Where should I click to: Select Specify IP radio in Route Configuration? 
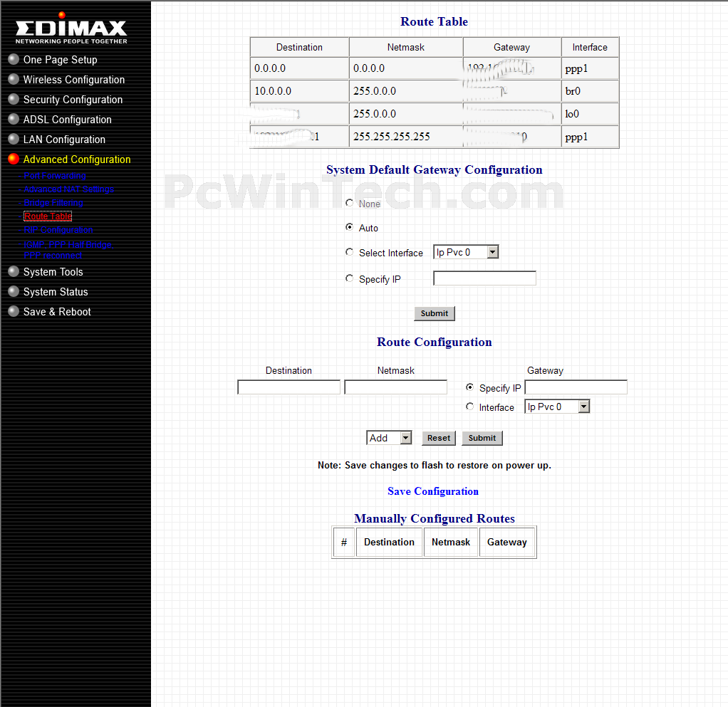click(470, 387)
